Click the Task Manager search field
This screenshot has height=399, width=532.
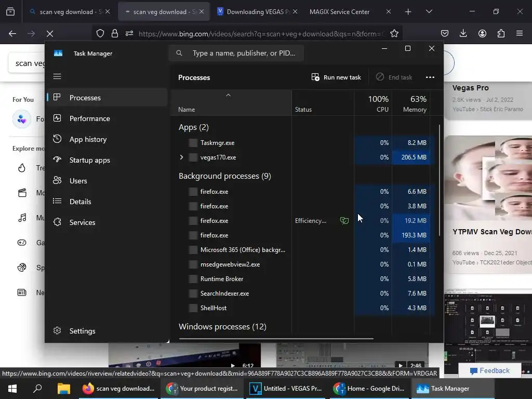(236, 53)
